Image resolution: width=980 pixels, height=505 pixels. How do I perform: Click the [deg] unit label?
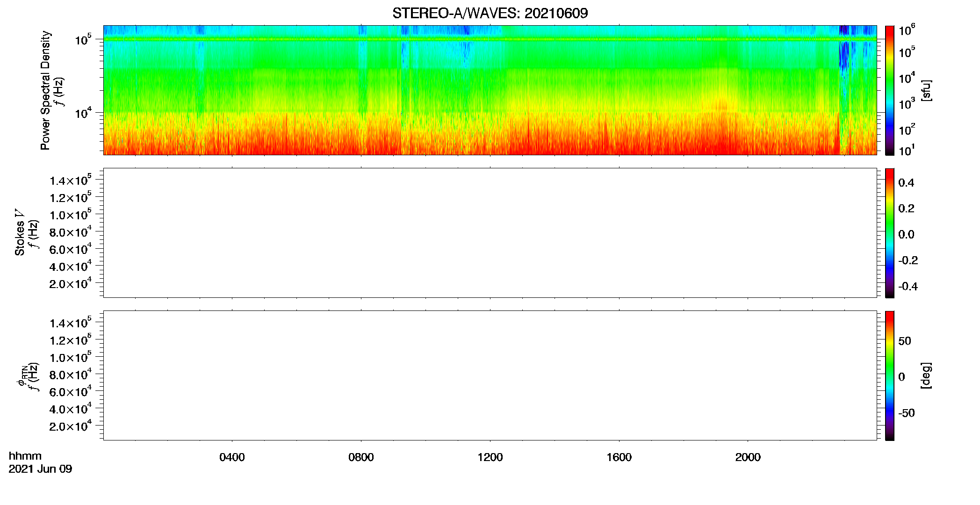pyautogui.click(x=926, y=375)
